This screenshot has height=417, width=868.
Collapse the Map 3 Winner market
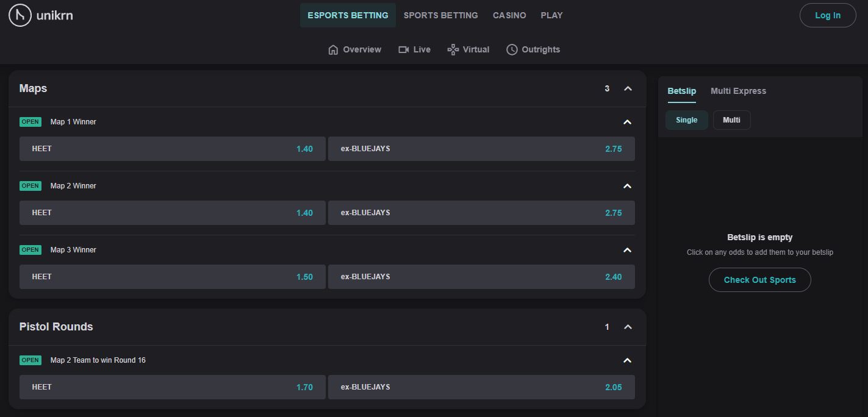pyautogui.click(x=627, y=250)
